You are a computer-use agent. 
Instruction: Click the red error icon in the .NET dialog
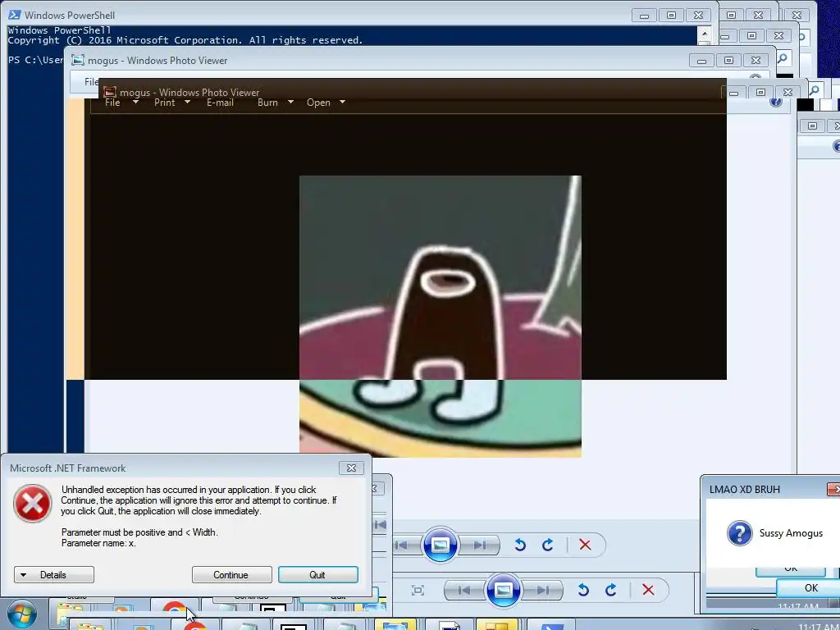pyautogui.click(x=32, y=504)
